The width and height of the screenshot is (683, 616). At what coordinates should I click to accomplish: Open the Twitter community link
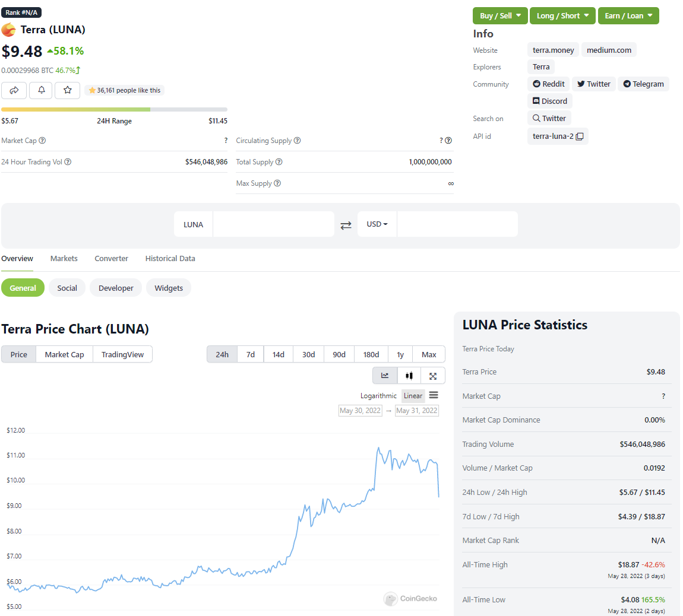594,84
